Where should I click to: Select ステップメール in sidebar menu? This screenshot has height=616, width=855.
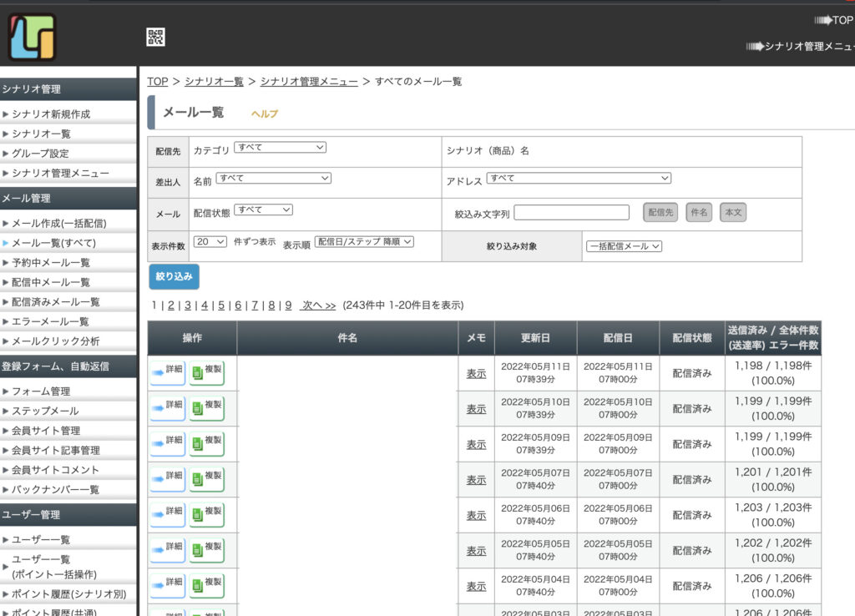(45, 412)
